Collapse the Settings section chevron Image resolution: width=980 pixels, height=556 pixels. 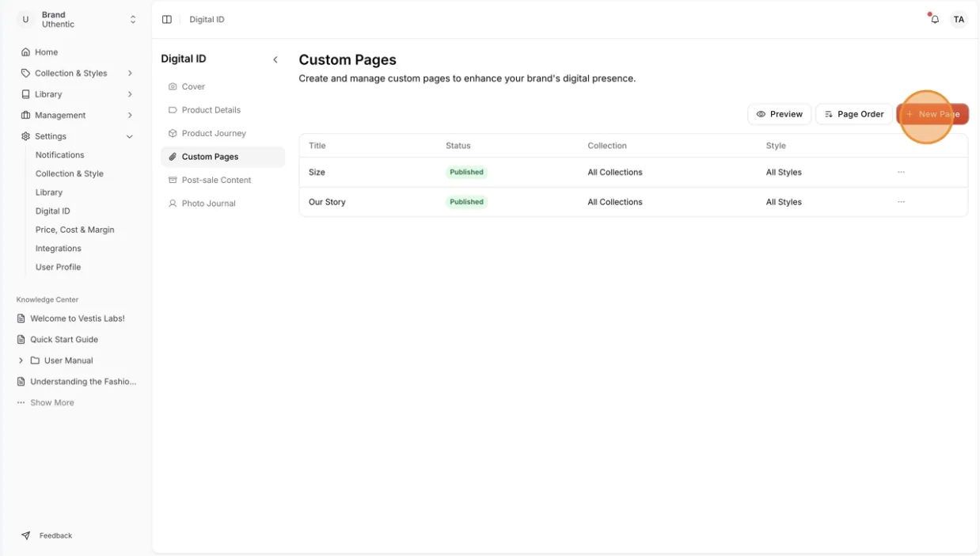tap(130, 136)
